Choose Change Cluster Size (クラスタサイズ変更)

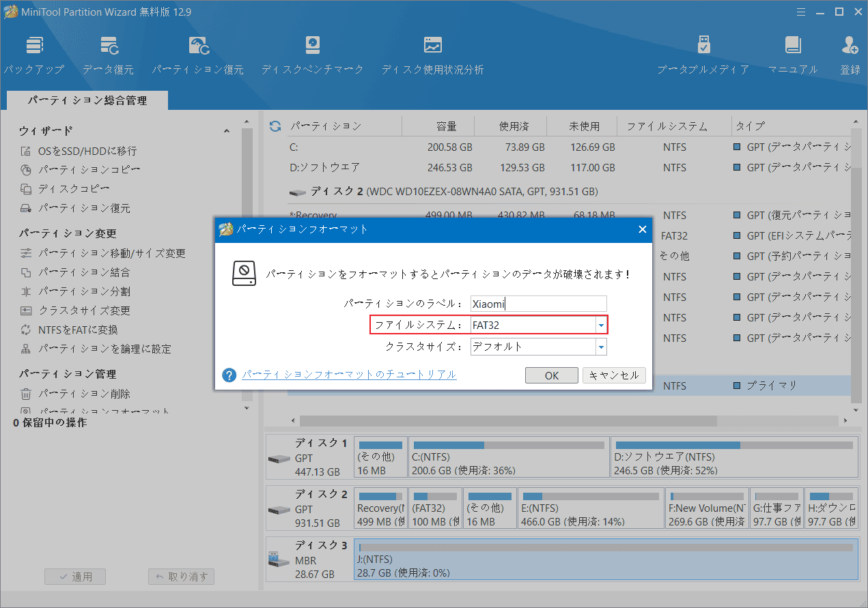[74, 310]
